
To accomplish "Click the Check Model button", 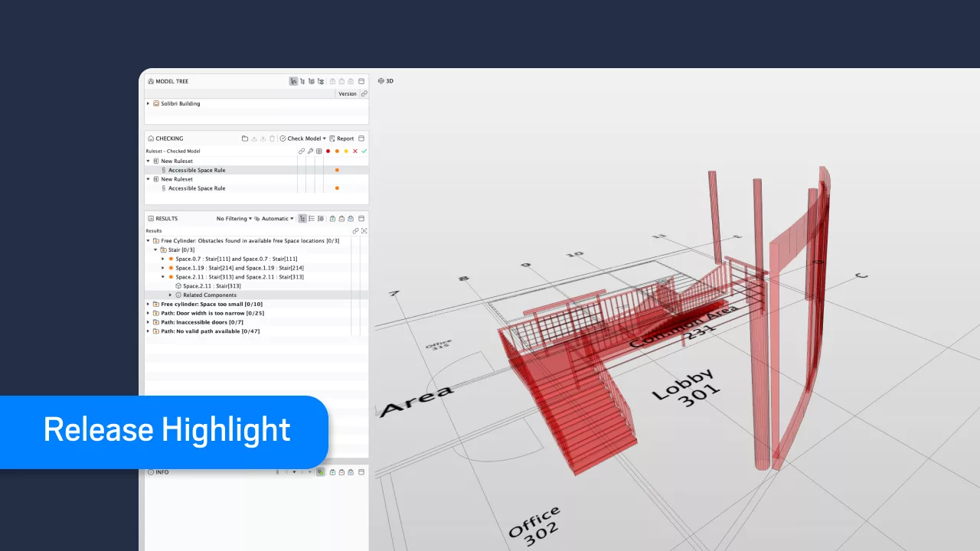I will click(x=302, y=139).
